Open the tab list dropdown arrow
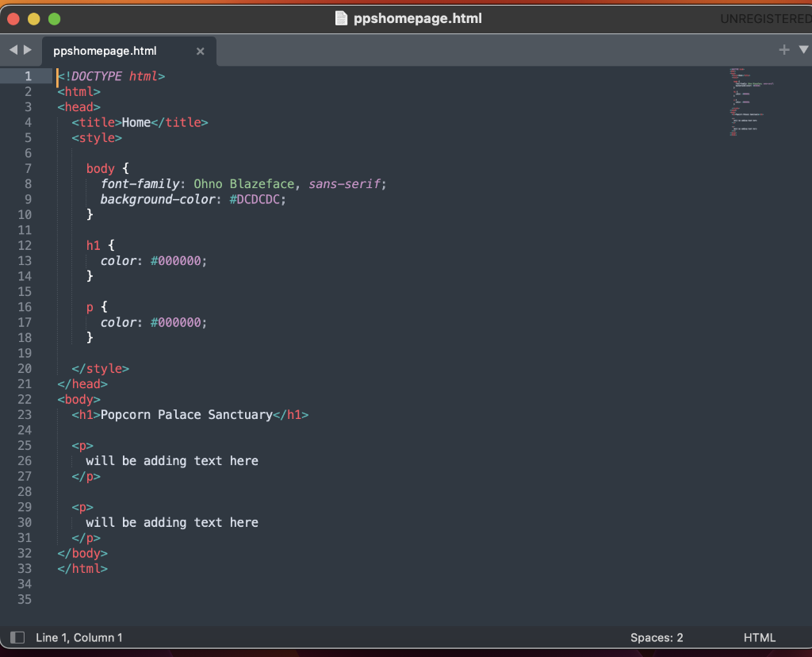 click(x=803, y=49)
